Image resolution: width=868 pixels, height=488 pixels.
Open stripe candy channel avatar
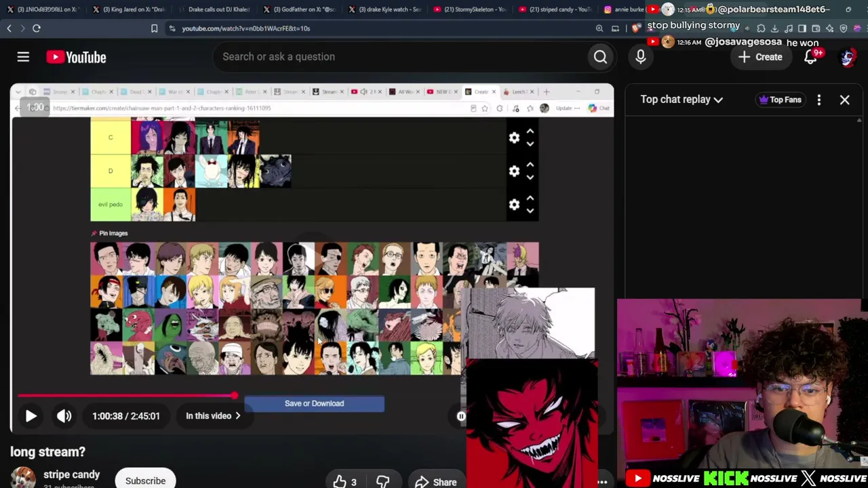coord(22,479)
